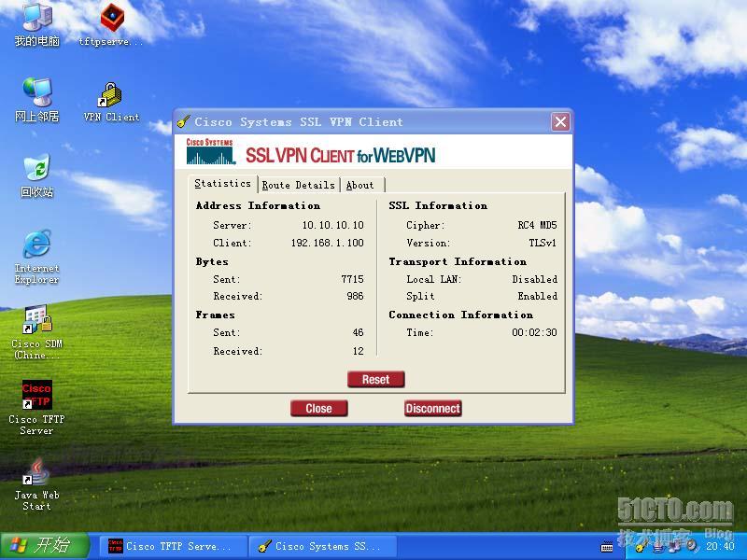The width and height of the screenshot is (747, 560).
Task: Click the yellow key VPN tray icon
Action: pyautogui.click(x=641, y=546)
